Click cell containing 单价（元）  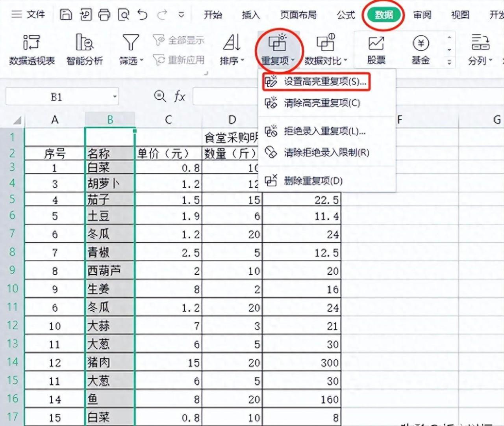pos(169,153)
